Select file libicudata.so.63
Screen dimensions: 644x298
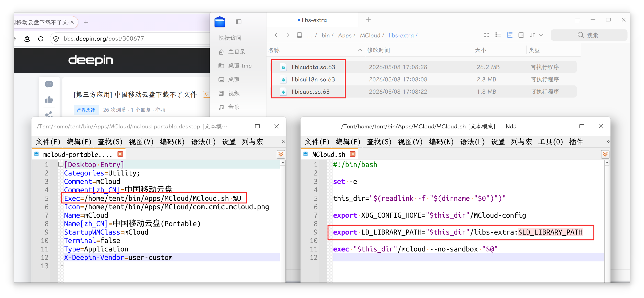coord(313,67)
